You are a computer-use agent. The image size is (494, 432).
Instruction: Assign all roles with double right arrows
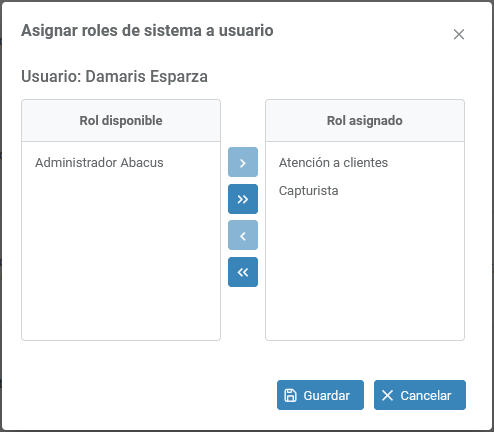point(243,199)
